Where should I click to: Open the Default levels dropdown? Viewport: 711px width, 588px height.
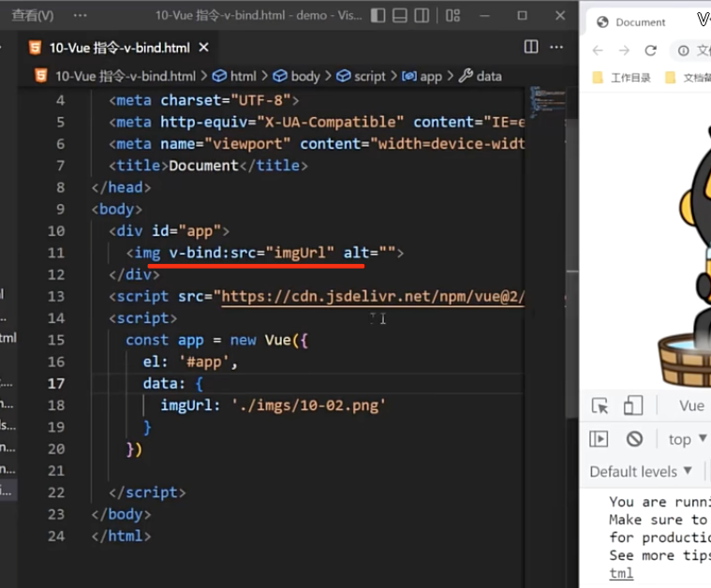coord(641,472)
